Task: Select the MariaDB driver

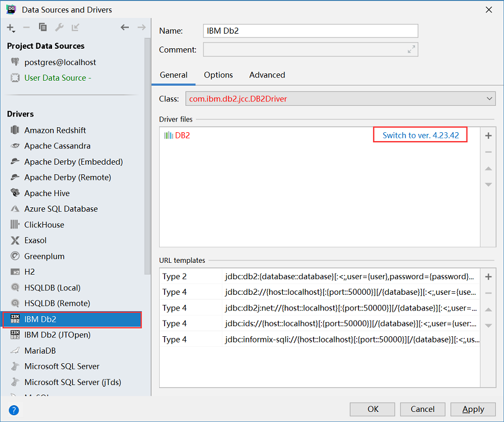Action: [x=42, y=350]
